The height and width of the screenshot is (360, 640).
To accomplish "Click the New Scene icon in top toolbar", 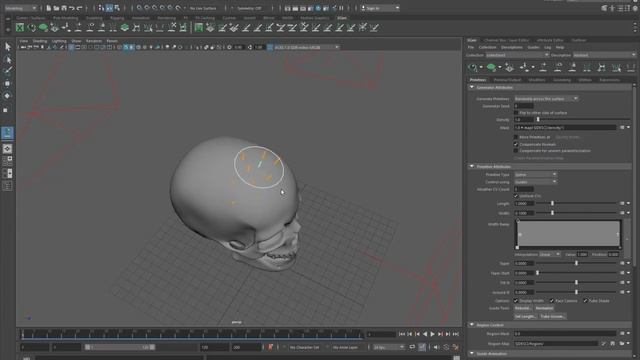I will (49, 8).
